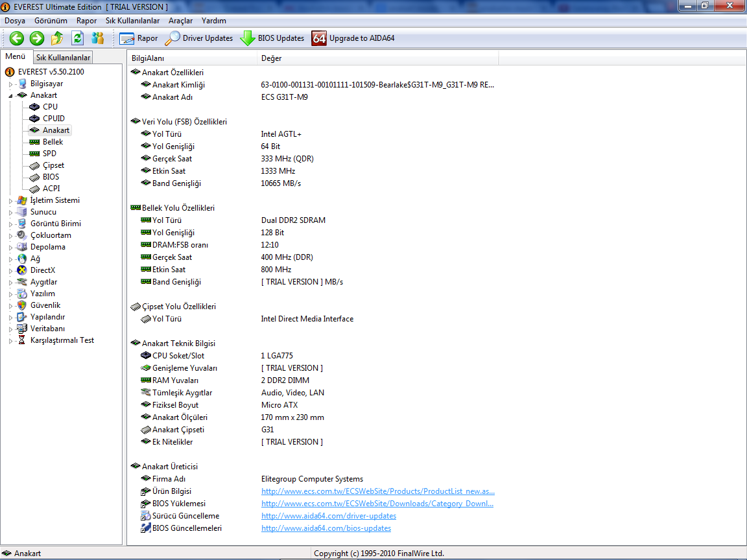This screenshot has width=747, height=560.
Task: Click BIOS Updates in the toolbar
Action: [x=272, y=39]
